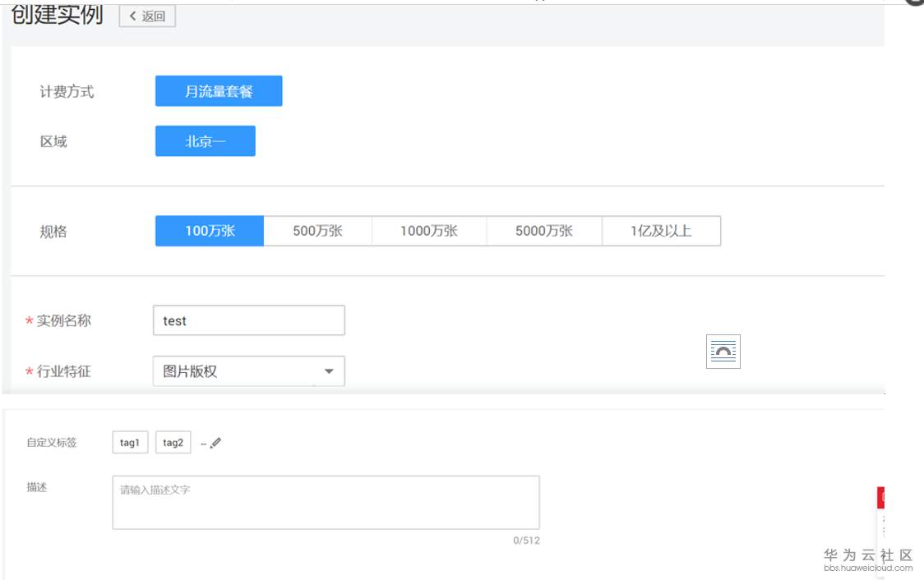This screenshot has height=580, width=924.
Task: Select the 100万张 specification
Action: coord(210,231)
